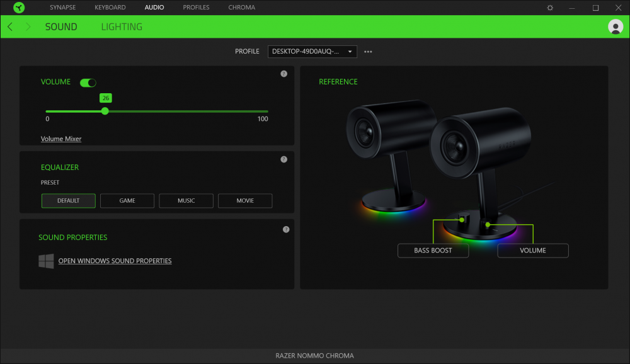
Task: Click the SOUND PROPERTIES heading
Action: [72, 237]
